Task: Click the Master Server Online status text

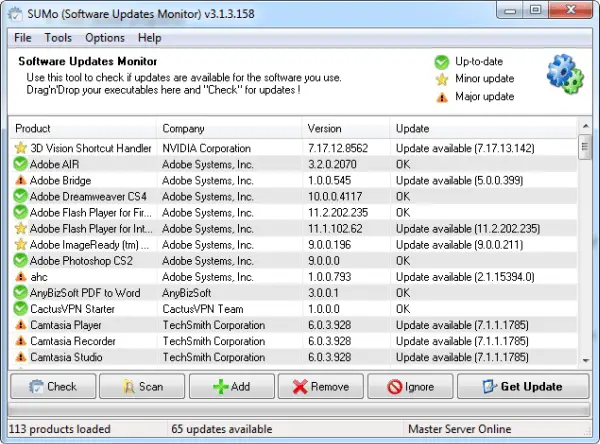Action: (x=460, y=429)
